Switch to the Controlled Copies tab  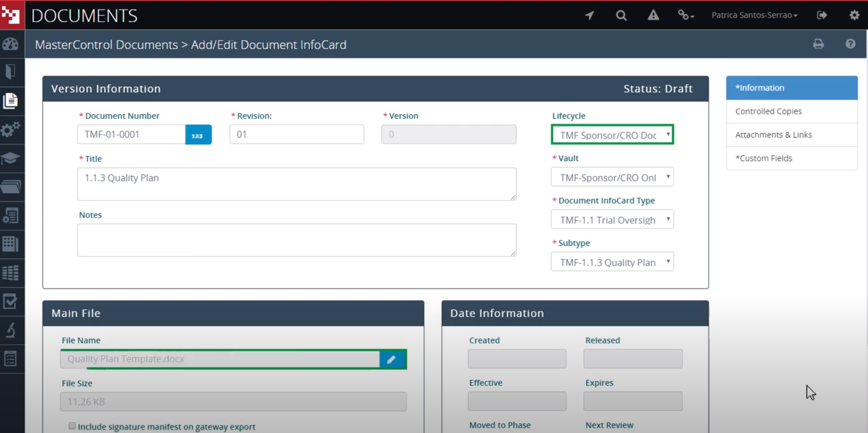792,111
